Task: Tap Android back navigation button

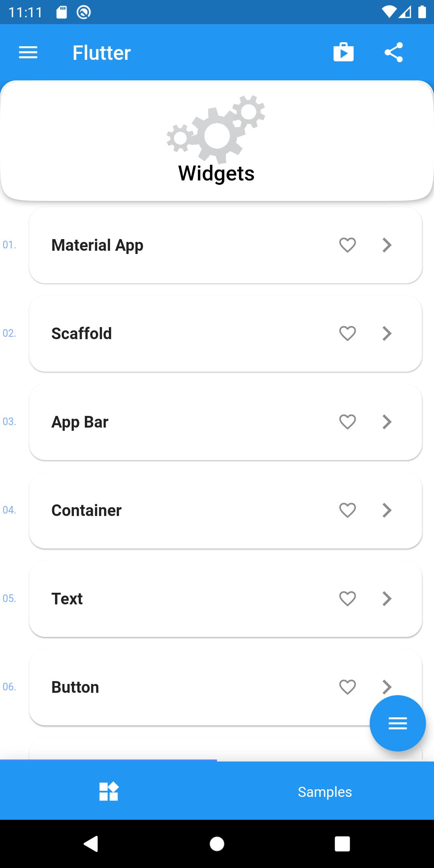Action: point(91,844)
